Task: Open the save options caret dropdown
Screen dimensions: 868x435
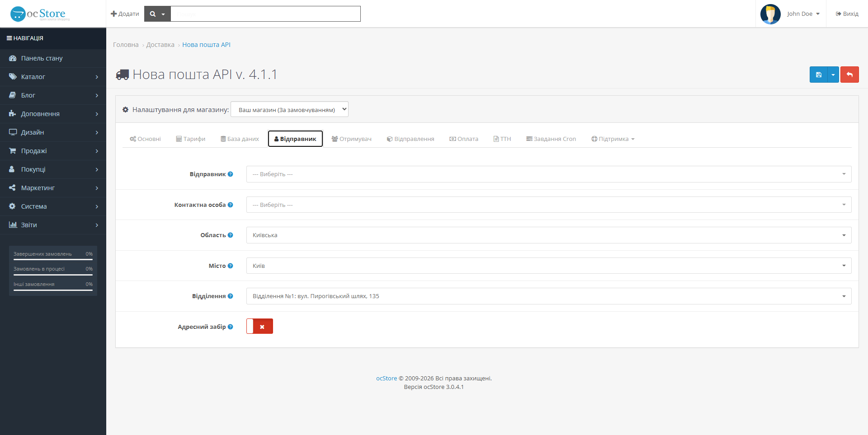Action: [833, 75]
